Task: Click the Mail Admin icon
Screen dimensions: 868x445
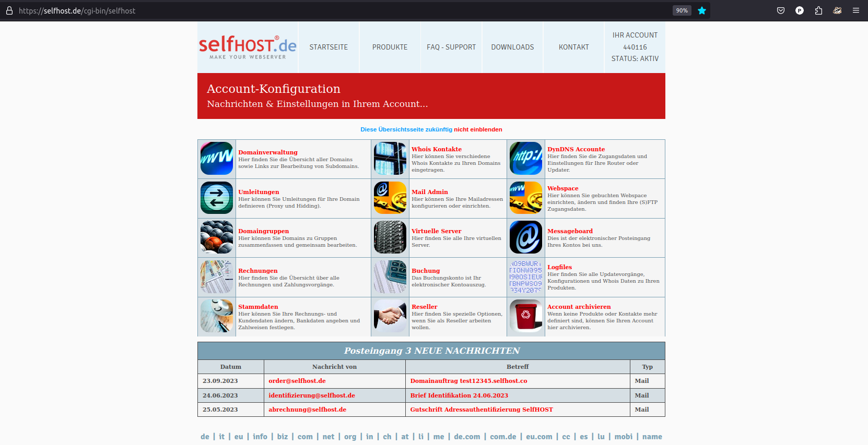Action: point(390,198)
